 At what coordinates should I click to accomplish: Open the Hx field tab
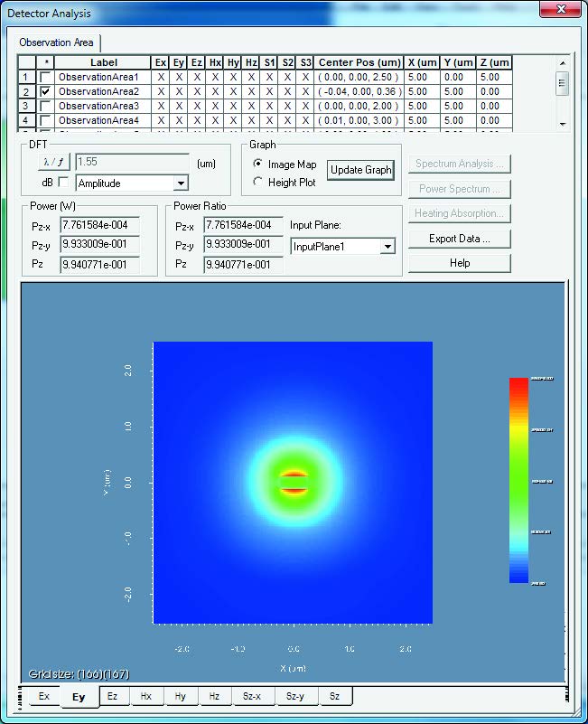(146, 696)
